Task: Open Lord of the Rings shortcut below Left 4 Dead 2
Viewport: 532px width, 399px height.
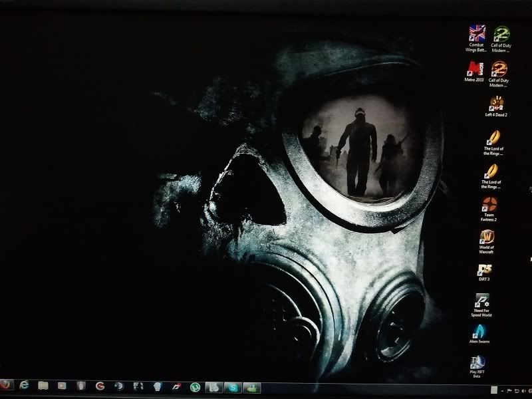Action: coord(493,143)
